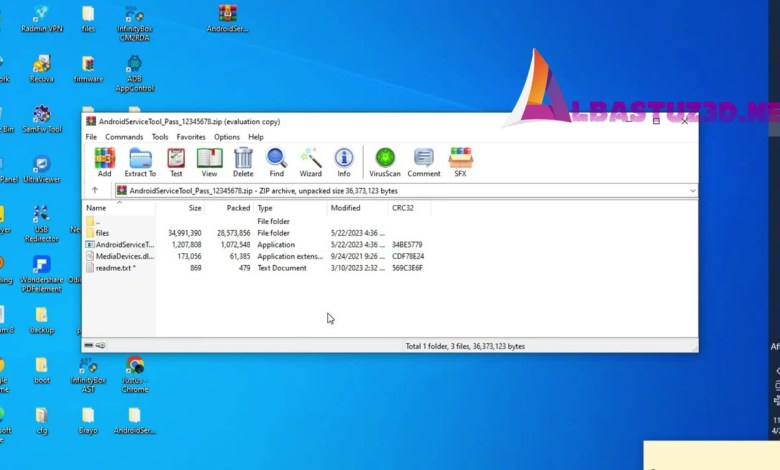Click the SFX toolbar icon
Viewport: 780px width, 470px height.
coord(460,162)
